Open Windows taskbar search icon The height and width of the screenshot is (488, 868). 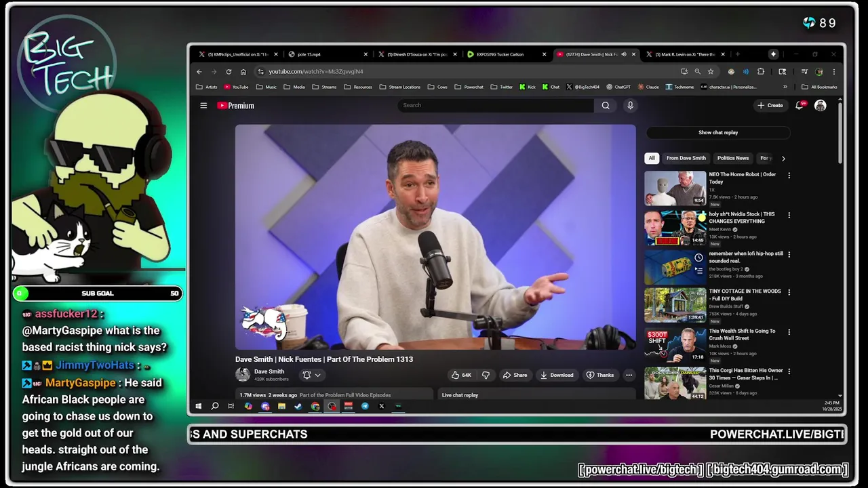point(214,406)
